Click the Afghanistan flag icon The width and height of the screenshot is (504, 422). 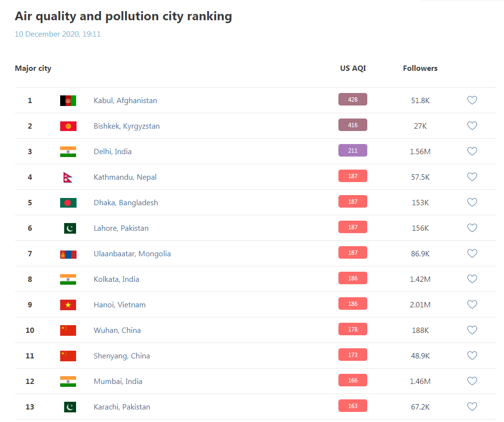click(68, 101)
